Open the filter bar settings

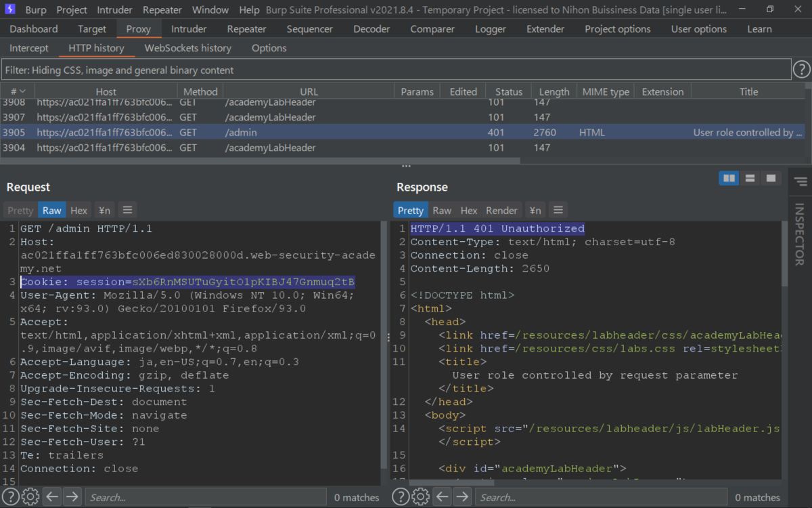[x=396, y=70]
